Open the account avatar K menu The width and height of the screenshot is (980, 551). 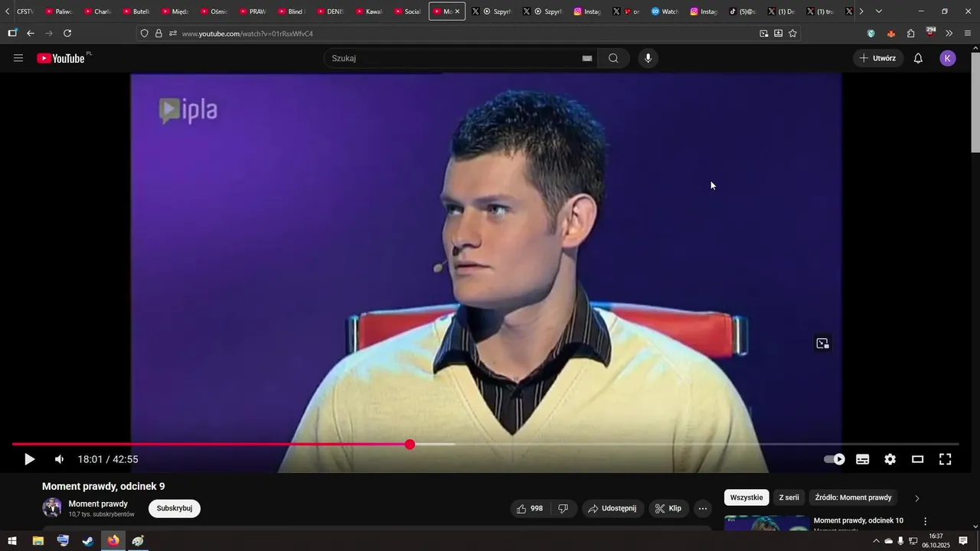coord(948,58)
